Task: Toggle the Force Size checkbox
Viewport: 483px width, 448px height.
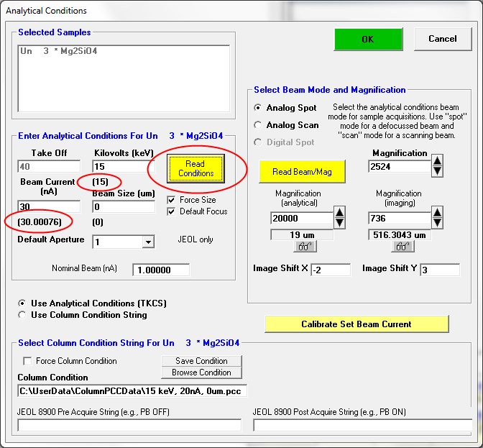Action: click(x=171, y=200)
